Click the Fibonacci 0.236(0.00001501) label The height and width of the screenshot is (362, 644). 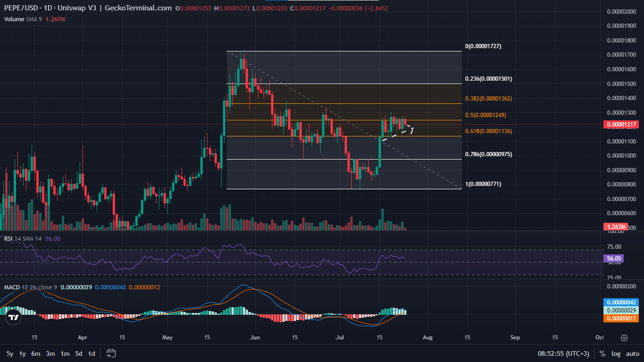point(488,79)
